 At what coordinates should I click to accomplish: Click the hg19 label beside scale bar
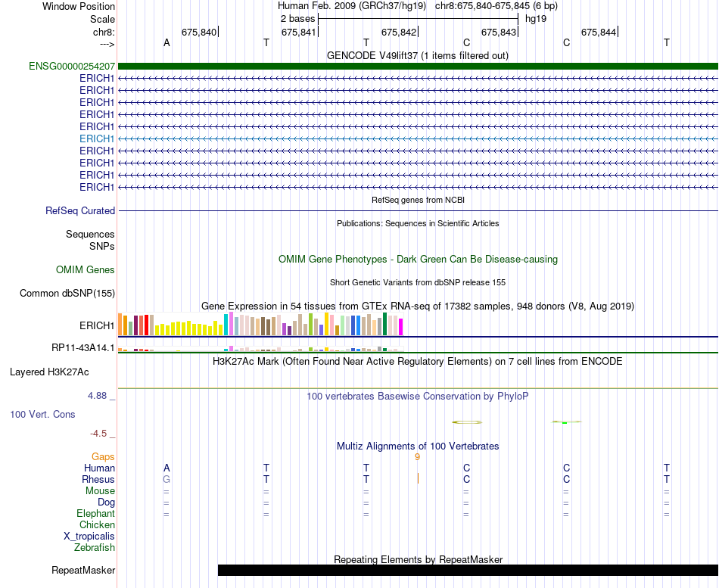536,19
